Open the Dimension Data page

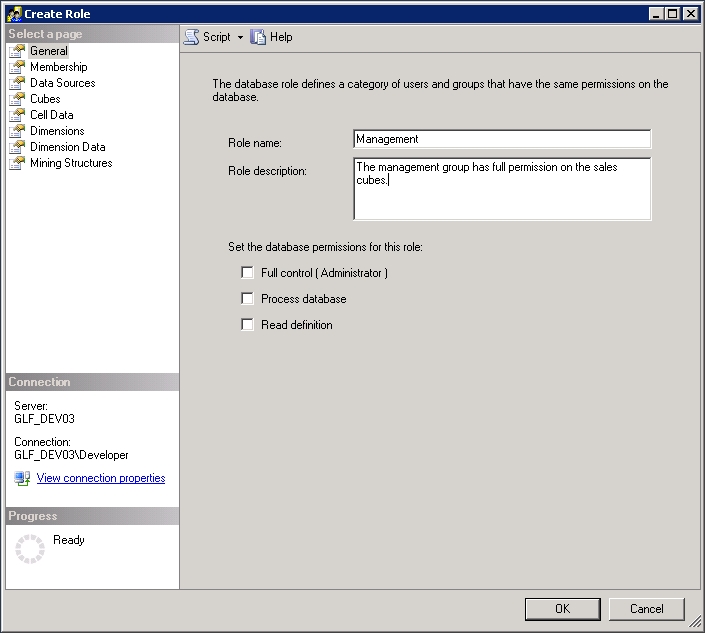pyautogui.click(x=67, y=147)
